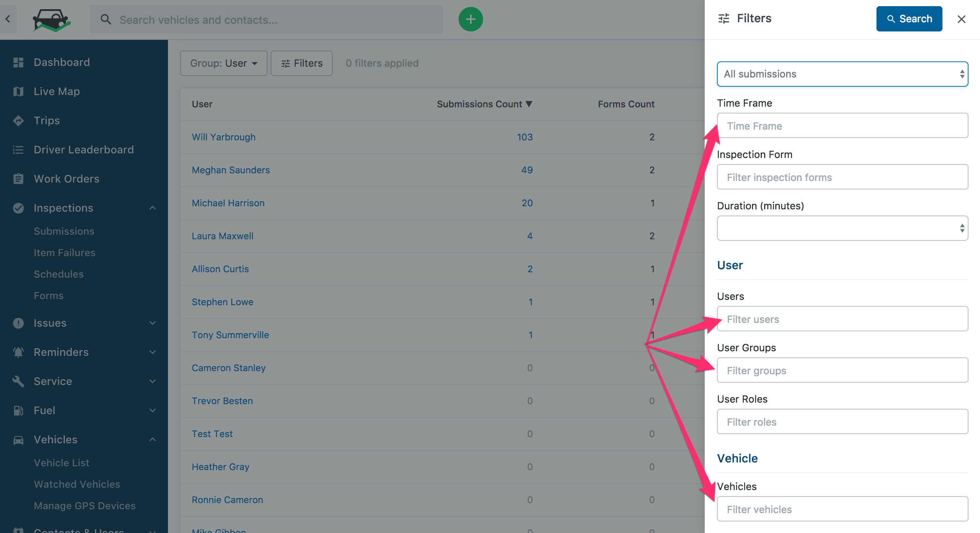Open Submissions under Inspections
Screen dimensions: 980x533
point(64,231)
